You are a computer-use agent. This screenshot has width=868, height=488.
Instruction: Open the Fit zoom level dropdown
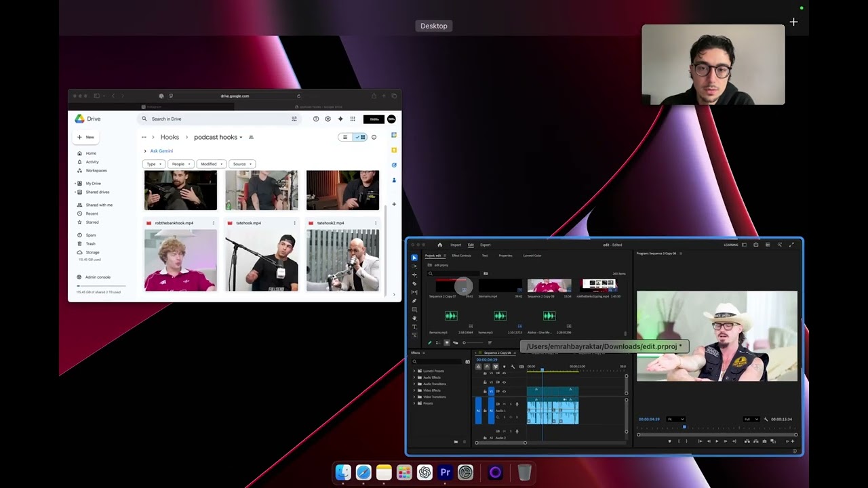click(676, 420)
